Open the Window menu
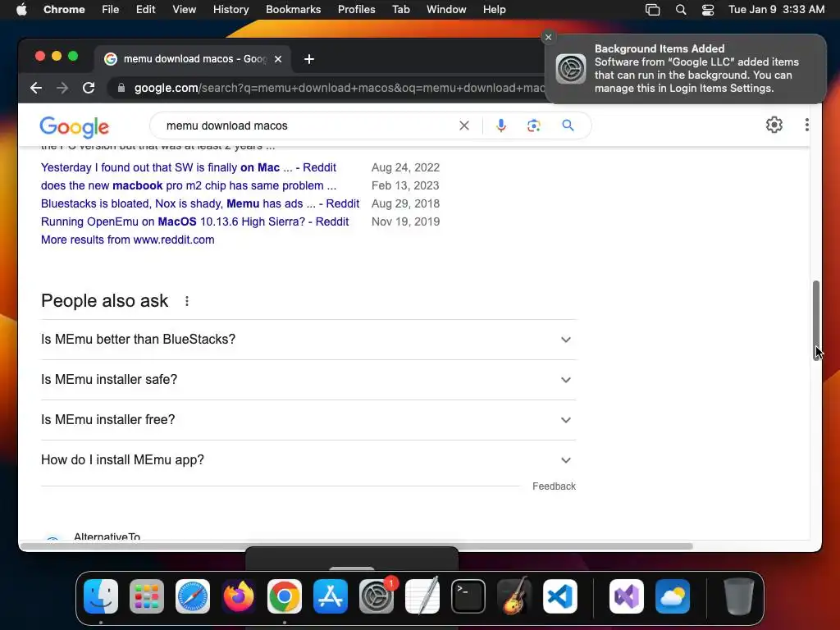 [x=446, y=10]
